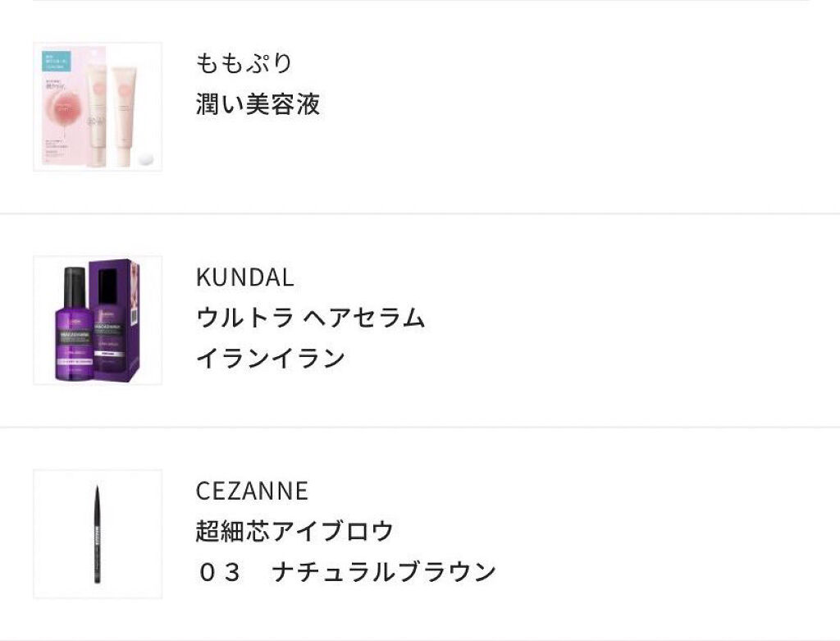Click the CEZANNE eyebrow pencil image
This screenshot has height=641, width=840.
(97, 533)
